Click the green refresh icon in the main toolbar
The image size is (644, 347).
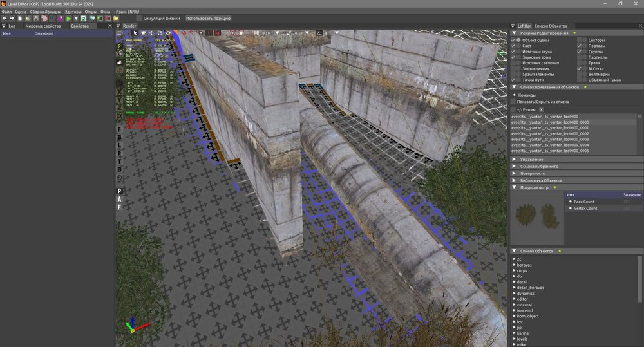(84, 19)
